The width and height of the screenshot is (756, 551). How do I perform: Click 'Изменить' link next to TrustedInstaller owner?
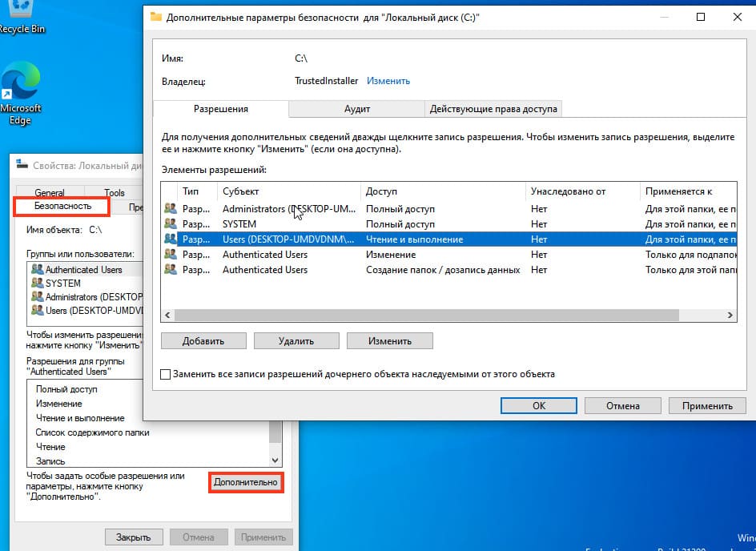click(388, 81)
